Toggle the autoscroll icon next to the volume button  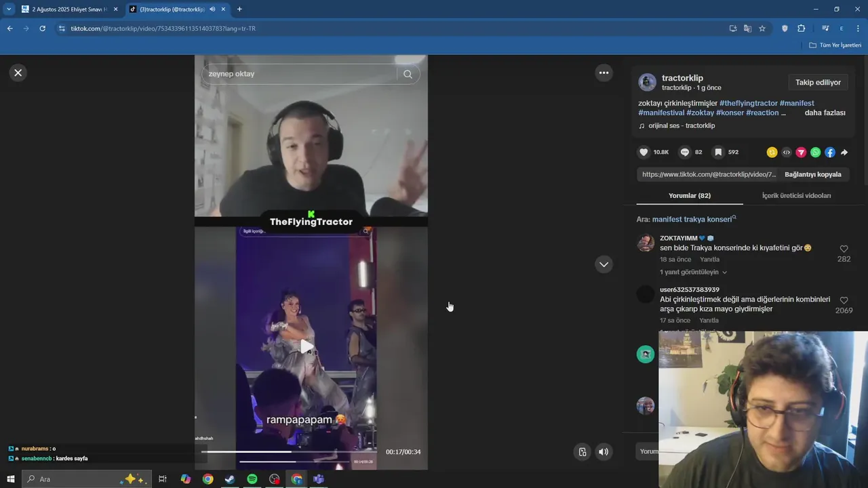point(582,452)
